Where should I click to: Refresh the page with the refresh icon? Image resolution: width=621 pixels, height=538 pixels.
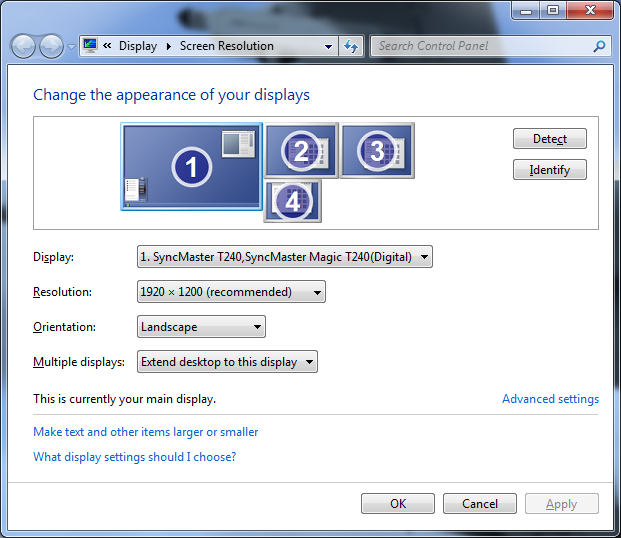(x=351, y=46)
